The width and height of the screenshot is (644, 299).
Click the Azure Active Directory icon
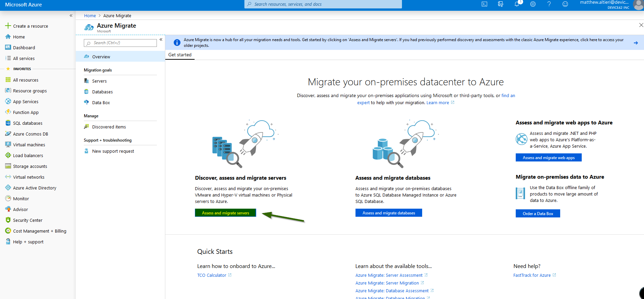pyautogui.click(x=8, y=187)
